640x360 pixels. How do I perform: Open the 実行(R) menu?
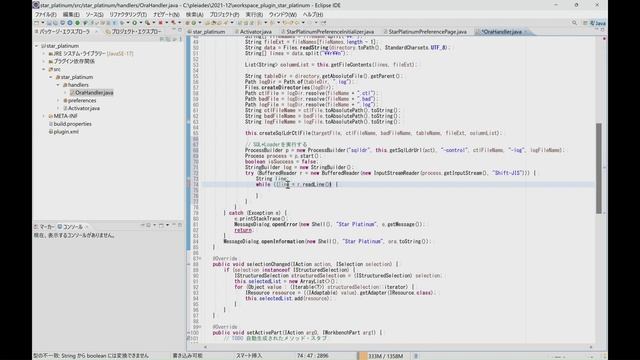coord(254,14)
